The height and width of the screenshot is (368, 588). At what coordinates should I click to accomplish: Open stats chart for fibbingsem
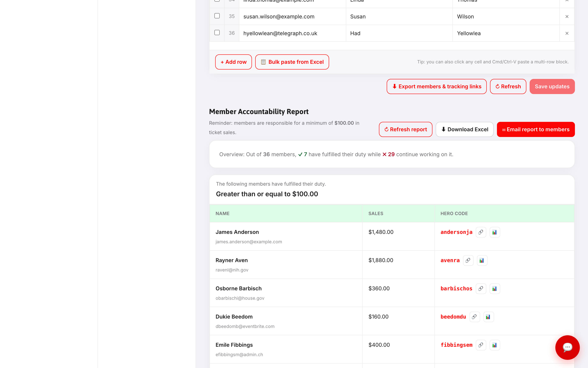[494, 345]
